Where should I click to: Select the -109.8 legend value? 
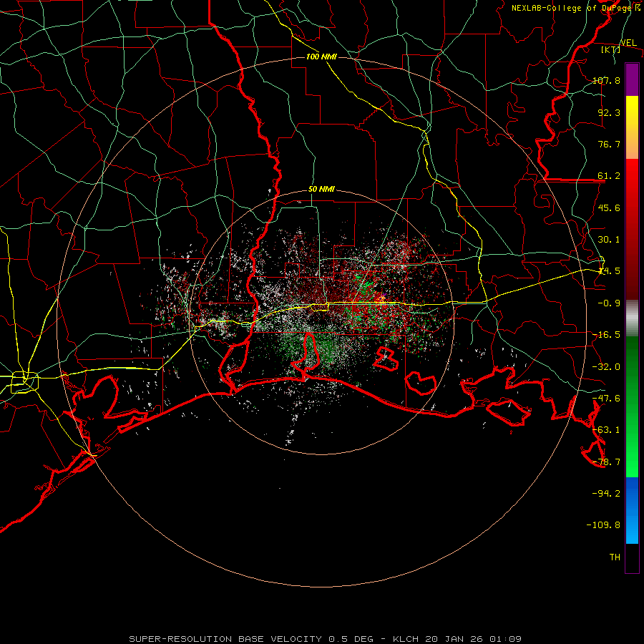[603, 525]
